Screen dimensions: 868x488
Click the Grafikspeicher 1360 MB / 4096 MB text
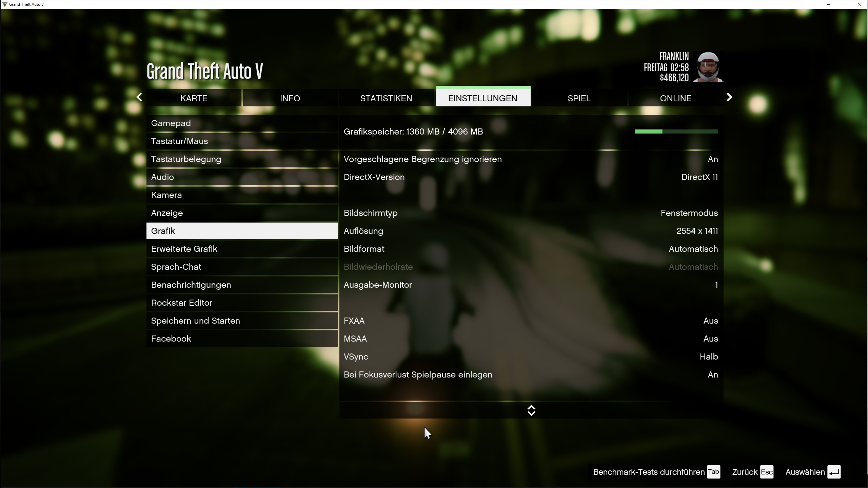coord(413,131)
